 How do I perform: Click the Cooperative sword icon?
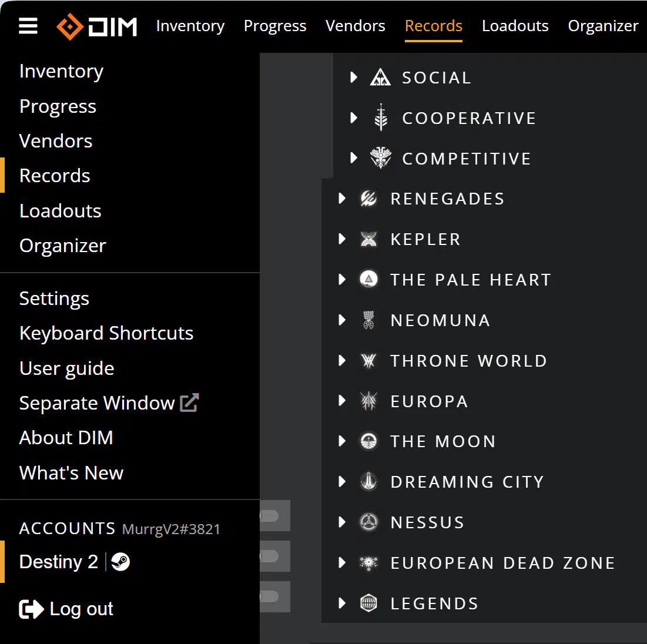click(x=381, y=118)
